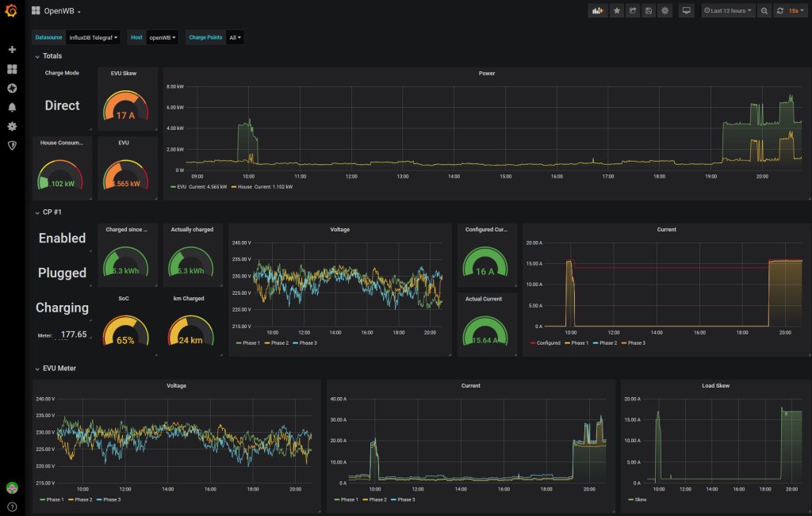Image resolution: width=812 pixels, height=516 pixels.
Task: Click the user avatar in sidebar
Action: (12, 487)
